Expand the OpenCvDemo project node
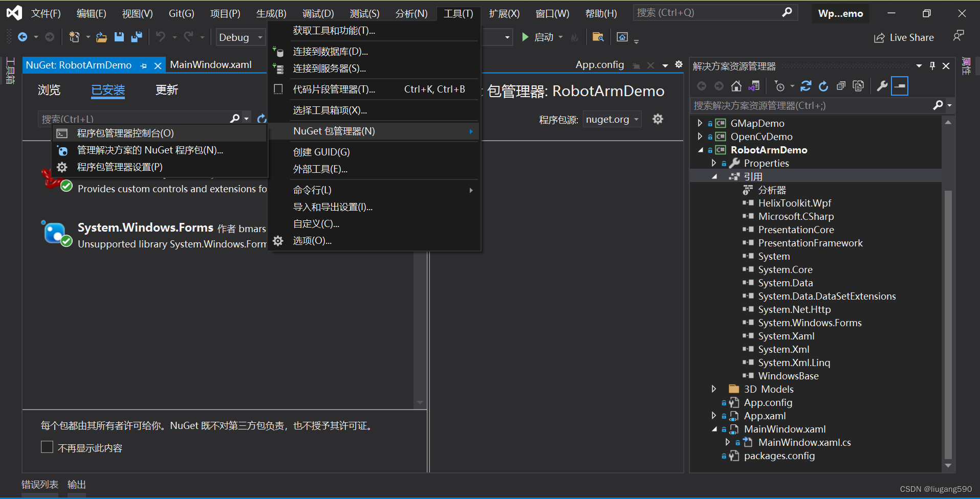Viewport: 980px width, 499px height. [700, 136]
